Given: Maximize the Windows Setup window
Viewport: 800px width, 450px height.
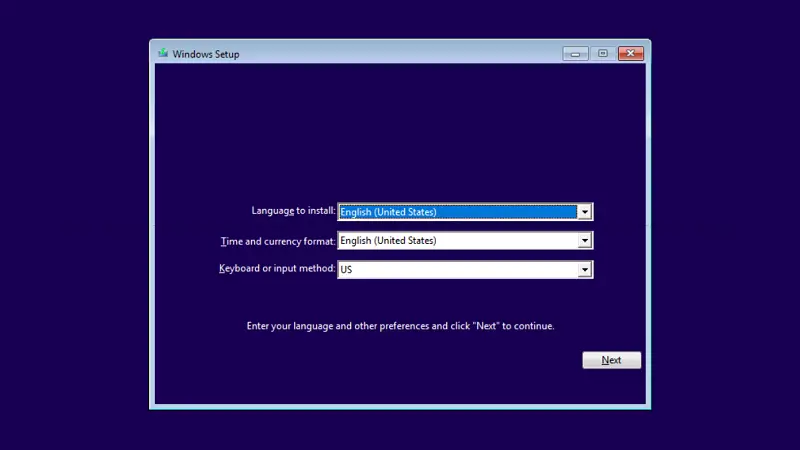Looking at the screenshot, I should coord(603,53).
